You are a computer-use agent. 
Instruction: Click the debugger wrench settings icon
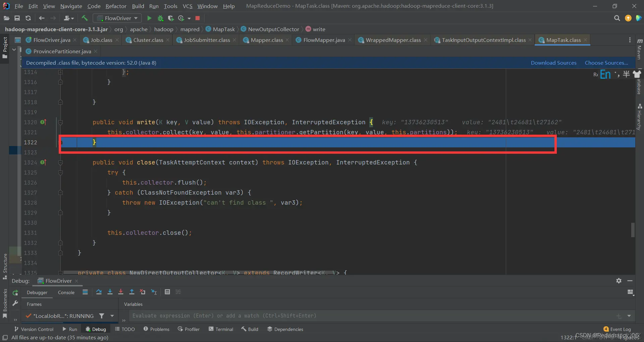tap(15, 303)
